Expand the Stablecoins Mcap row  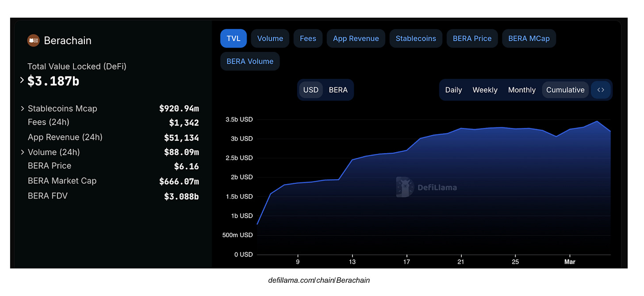(x=22, y=108)
